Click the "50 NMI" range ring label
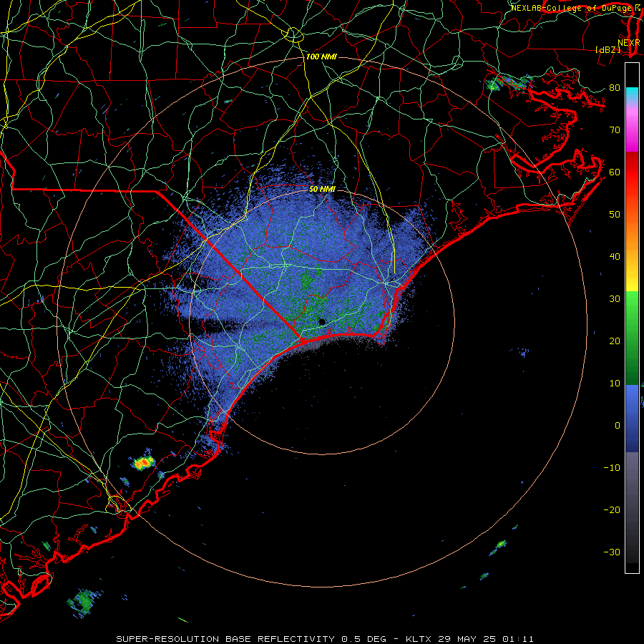 click(x=323, y=189)
